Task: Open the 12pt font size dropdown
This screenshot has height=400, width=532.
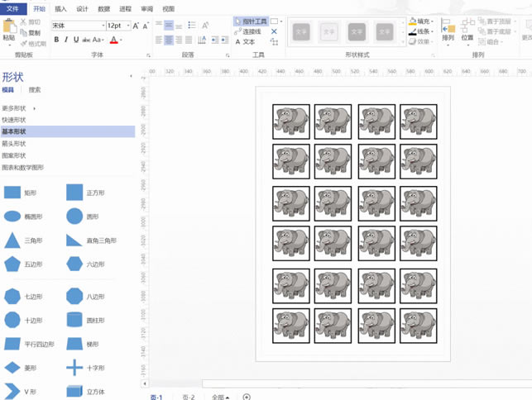Action: click(127, 26)
